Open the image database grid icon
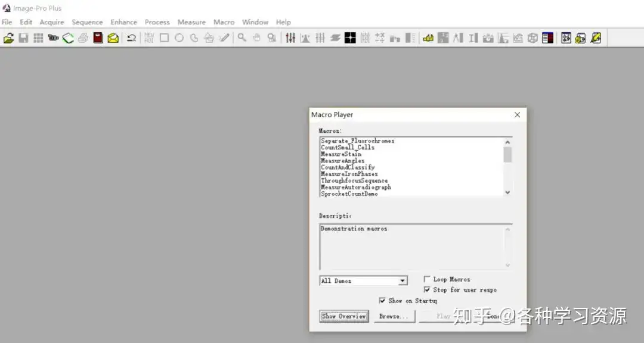The image size is (644, 343). [x=38, y=38]
